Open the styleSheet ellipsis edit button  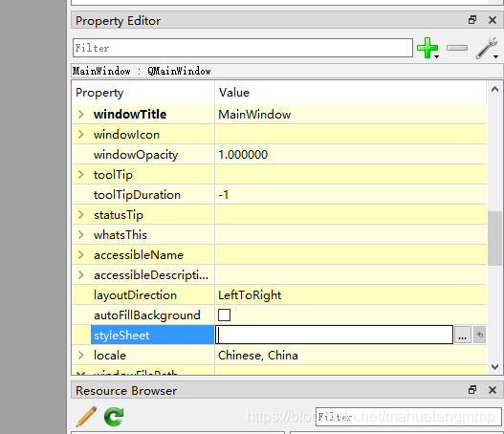click(x=463, y=335)
